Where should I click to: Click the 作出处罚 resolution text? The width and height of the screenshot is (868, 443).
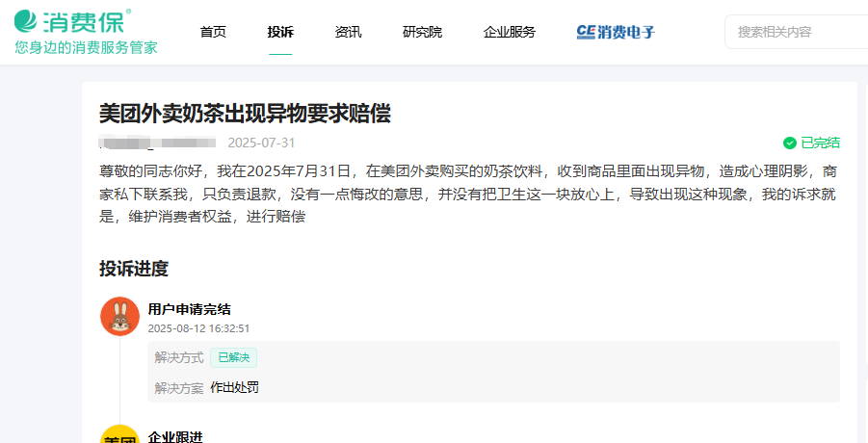pos(235,388)
